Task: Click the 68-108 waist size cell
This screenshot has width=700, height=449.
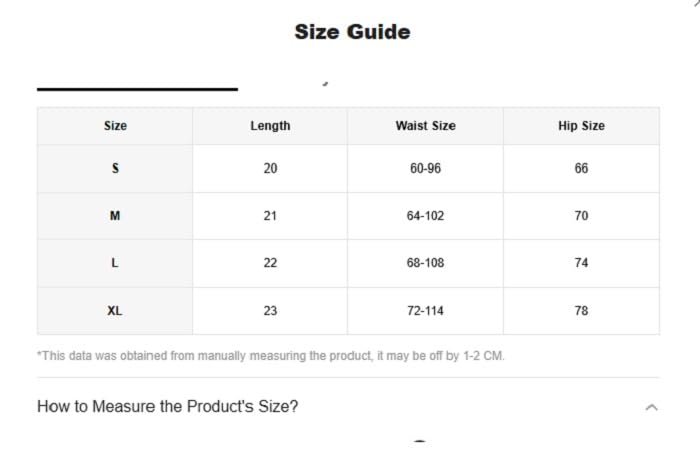Action: (x=425, y=263)
